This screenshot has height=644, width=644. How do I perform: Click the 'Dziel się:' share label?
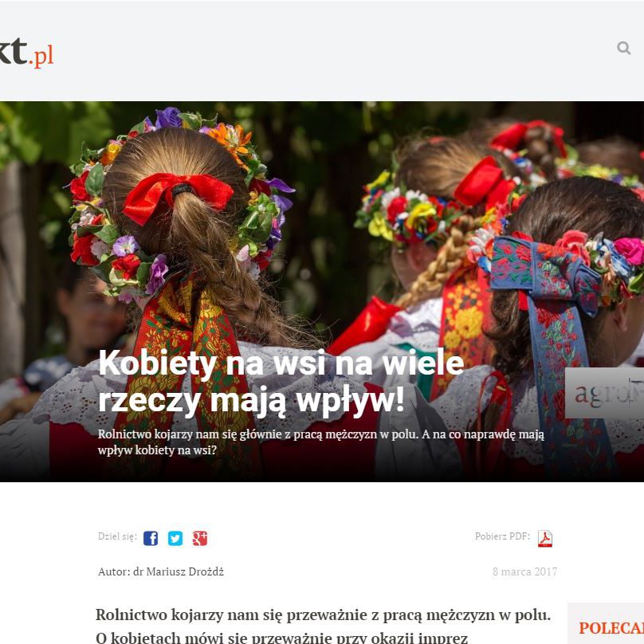point(117,536)
